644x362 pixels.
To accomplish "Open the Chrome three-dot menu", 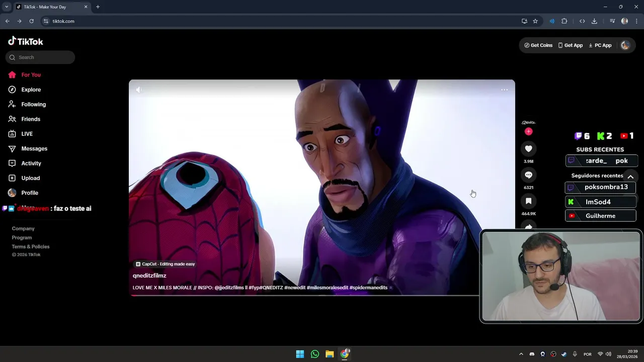I will click(636, 21).
